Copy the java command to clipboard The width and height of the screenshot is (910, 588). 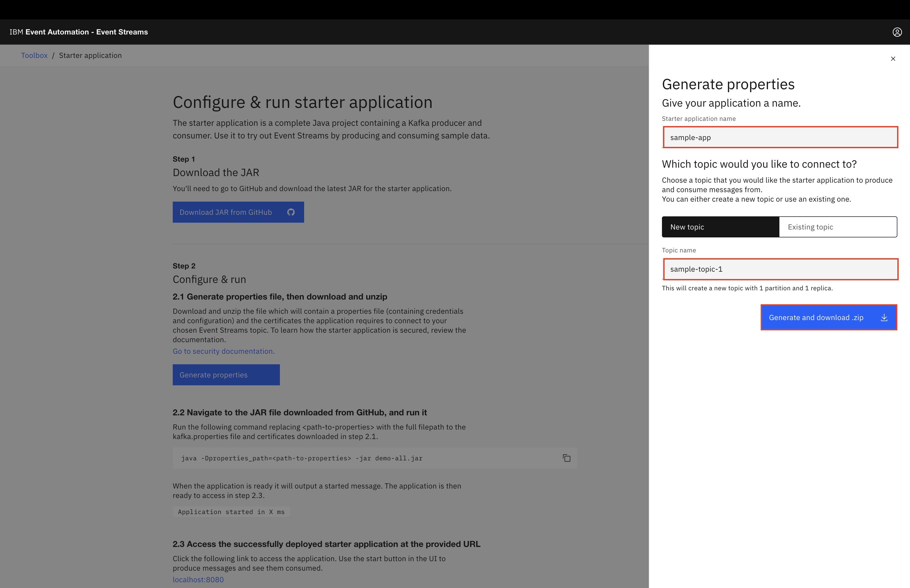(566, 458)
